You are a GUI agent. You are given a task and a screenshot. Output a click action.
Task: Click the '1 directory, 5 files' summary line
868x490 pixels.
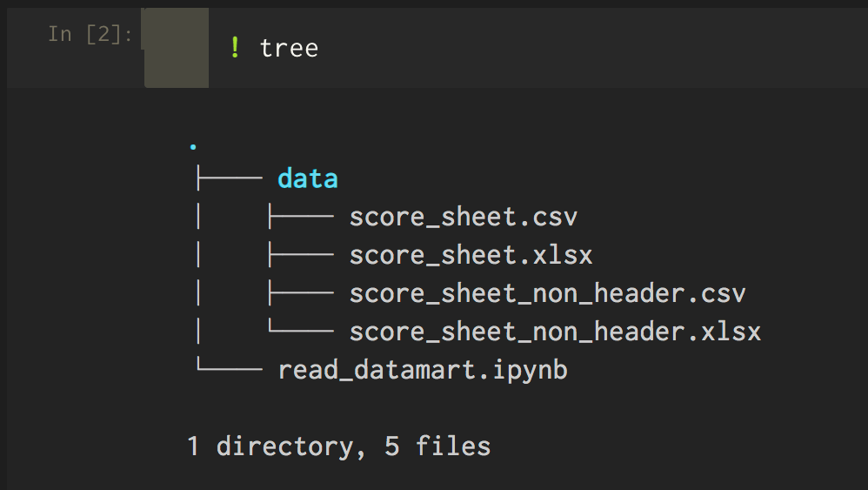(x=339, y=446)
